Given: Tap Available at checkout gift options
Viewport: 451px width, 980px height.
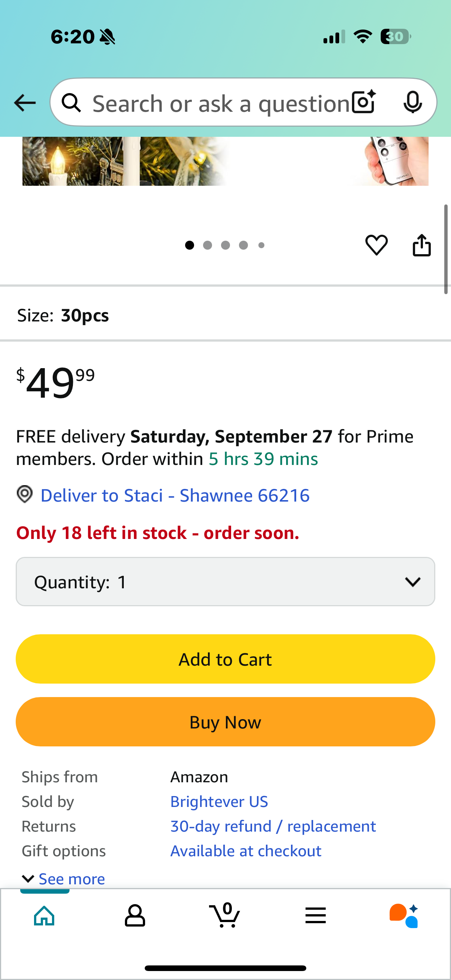Looking at the screenshot, I should (245, 851).
